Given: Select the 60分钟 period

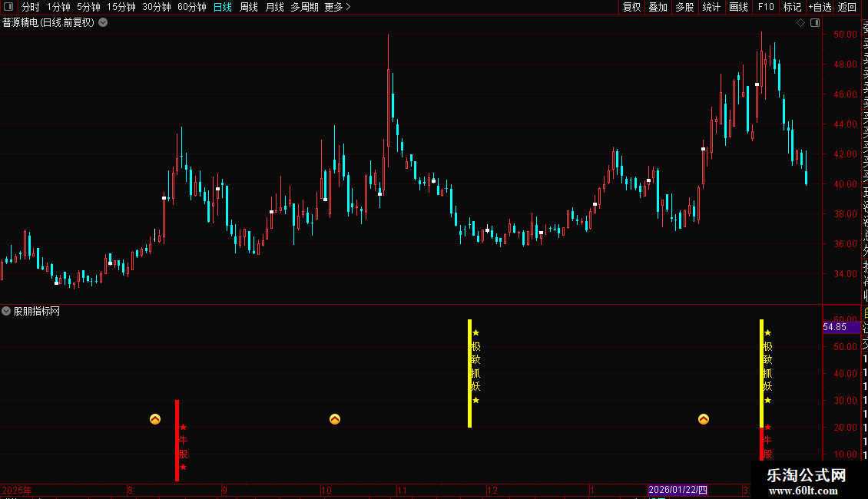Looking at the screenshot, I should point(192,7).
